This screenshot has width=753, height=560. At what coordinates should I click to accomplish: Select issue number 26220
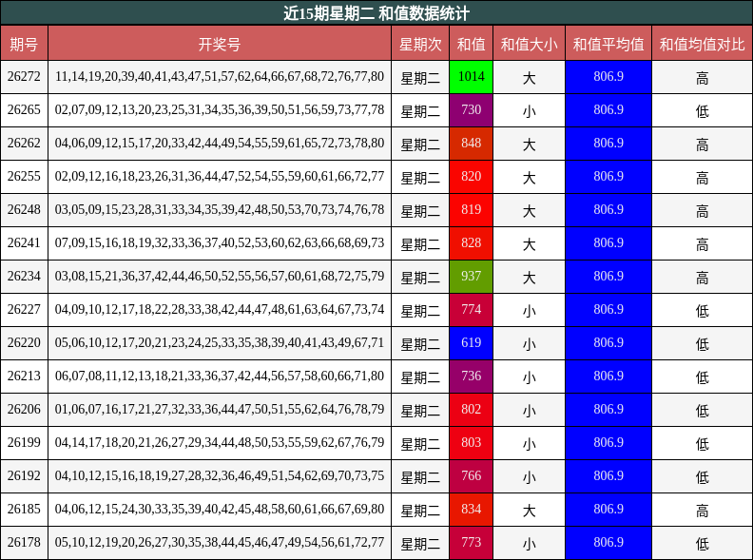pyautogui.click(x=24, y=342)
